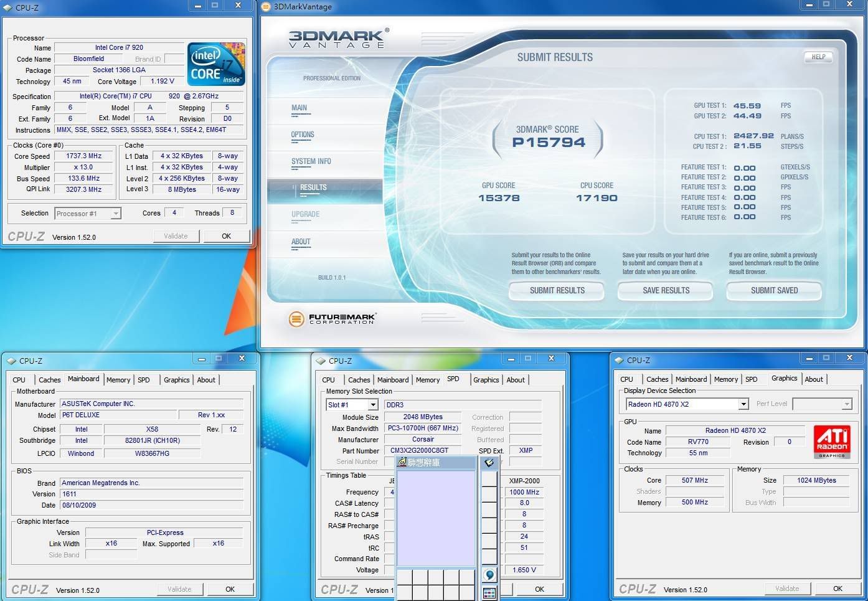Click the IME dictionary title icon
This screenshot has width=868, height=601.
402,462
